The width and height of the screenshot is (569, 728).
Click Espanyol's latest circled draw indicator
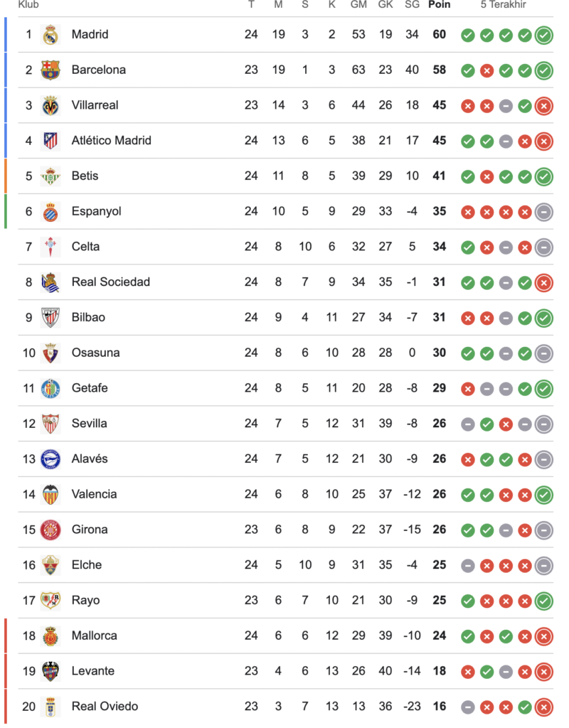point(544,211)
